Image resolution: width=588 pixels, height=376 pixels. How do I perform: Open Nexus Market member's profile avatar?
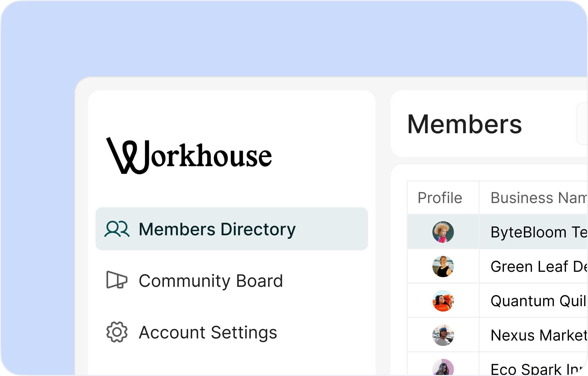click(x=443, y=335)
